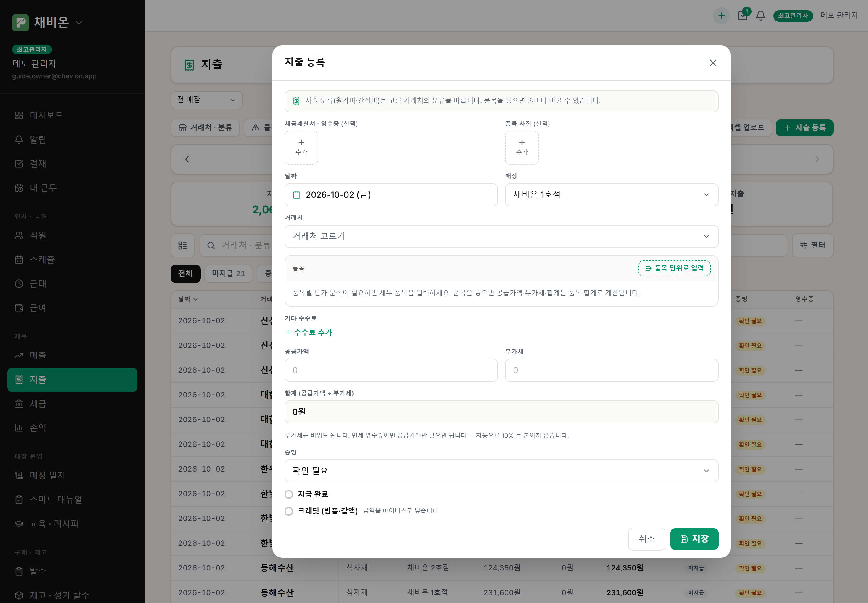Click the 부가세 input field
The image size is (868, 603).
click(612, 370)
